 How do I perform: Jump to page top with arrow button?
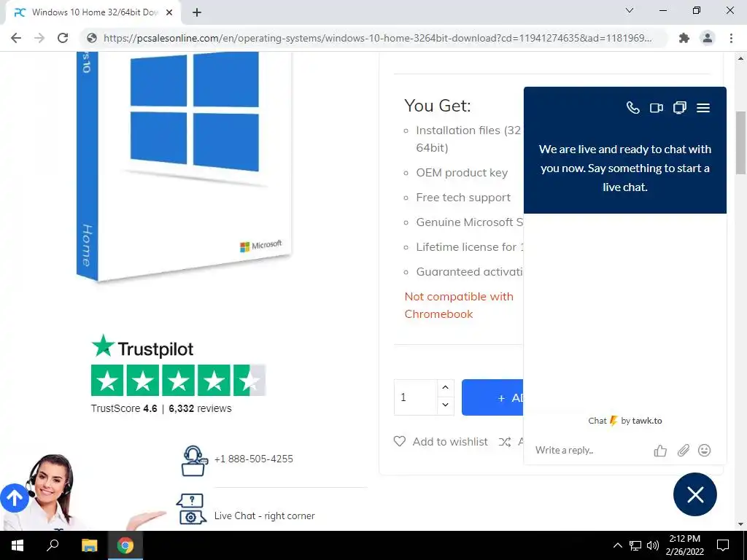coord(15,498)
